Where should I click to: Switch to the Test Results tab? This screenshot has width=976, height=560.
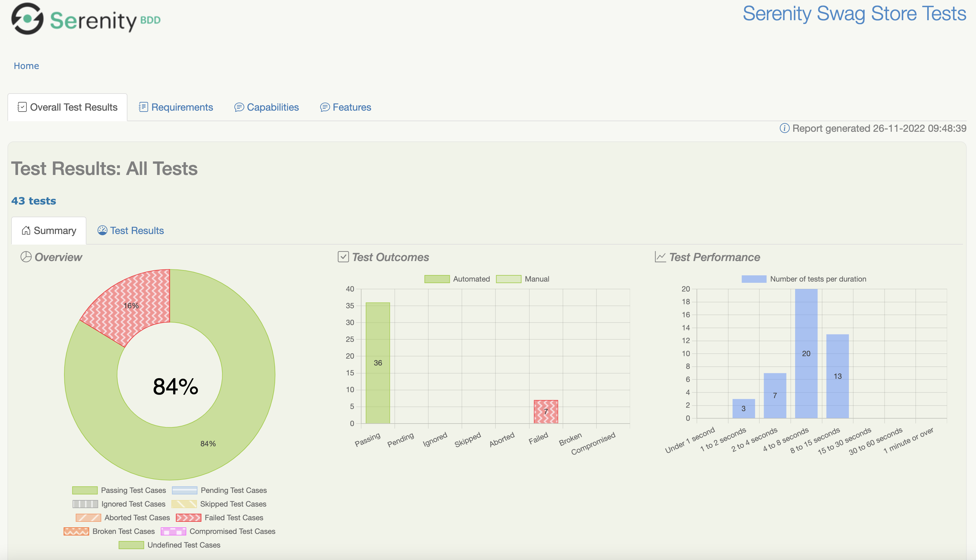(137, 230)
